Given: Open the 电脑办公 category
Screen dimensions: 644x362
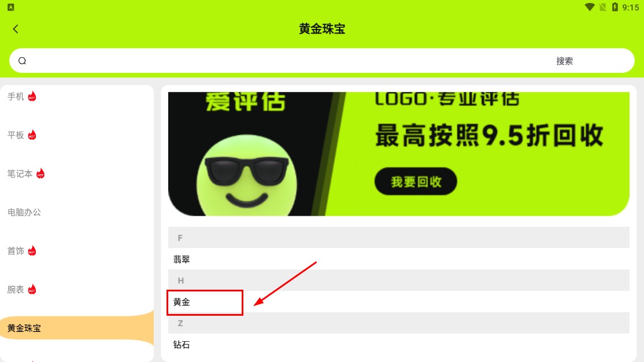Looking at the screenshot, I should pyautogui.click(x=24, y=212).
